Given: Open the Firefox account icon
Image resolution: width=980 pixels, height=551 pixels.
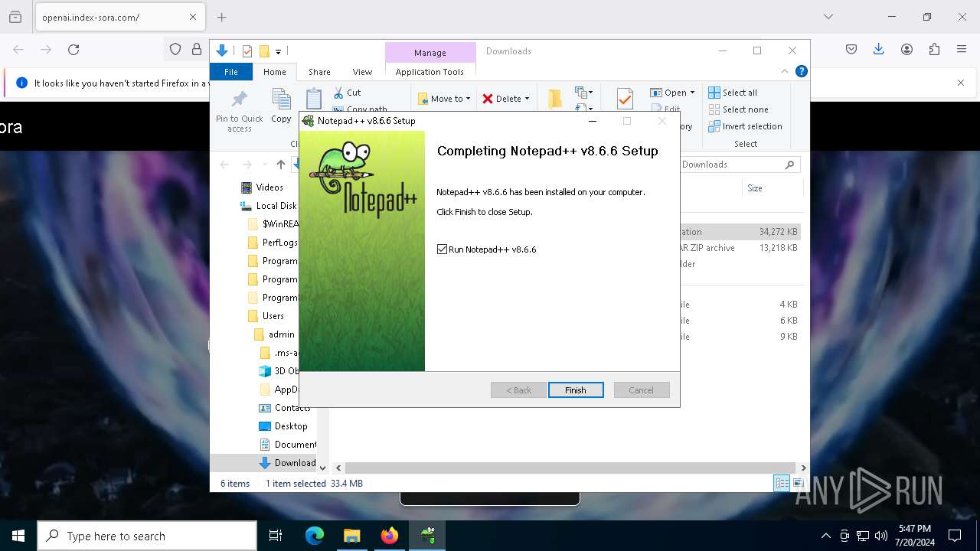Looking at the screenshot, I should coord(906,49).
